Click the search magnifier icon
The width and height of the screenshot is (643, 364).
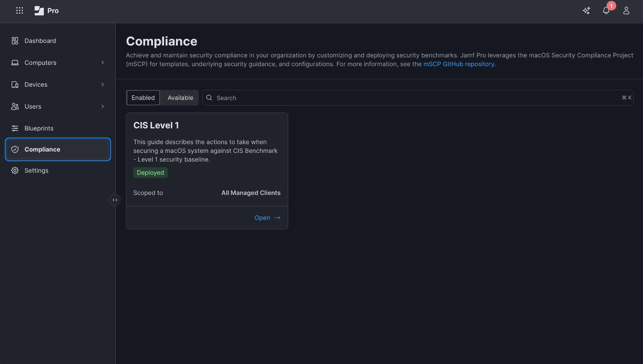coord(209,98)
